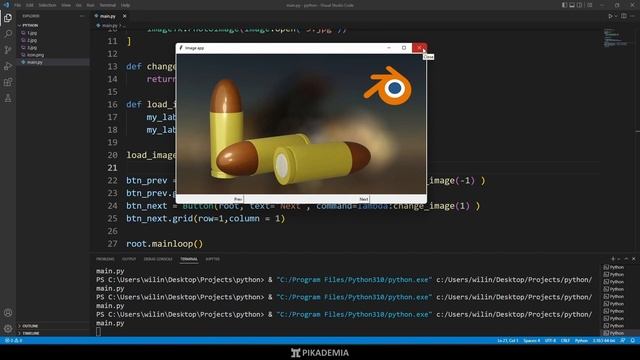This screenshot has height=360, width=640.
Task: Switch to the Terminal panel tab
Action: 189,259
